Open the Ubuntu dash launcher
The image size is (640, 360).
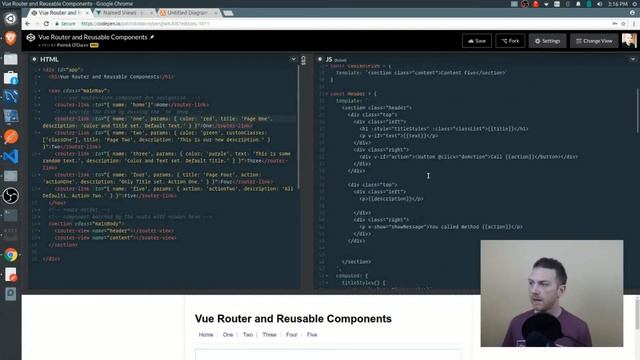pos(11,19)
